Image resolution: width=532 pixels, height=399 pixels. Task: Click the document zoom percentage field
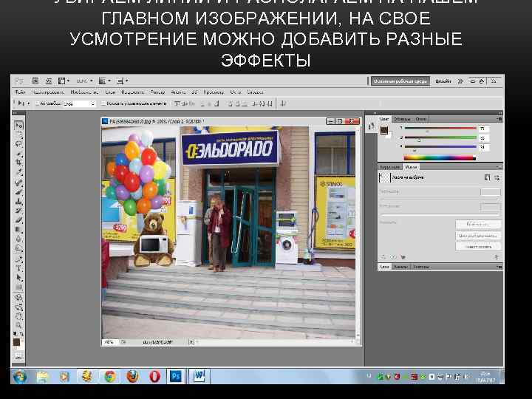(109, 342)
